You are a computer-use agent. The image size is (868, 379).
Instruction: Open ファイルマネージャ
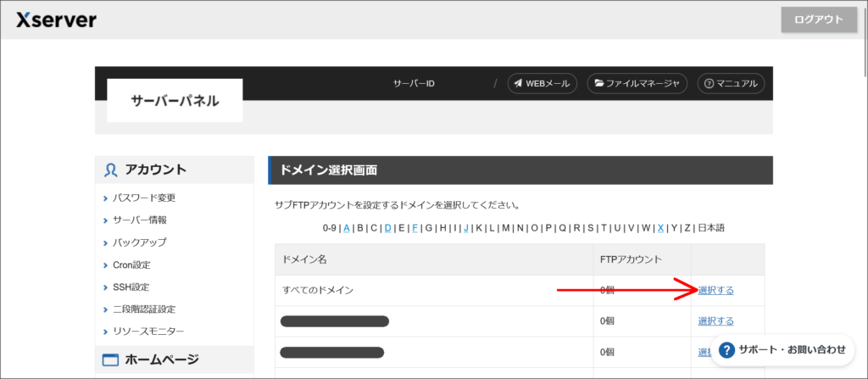[x=637, y=84]
